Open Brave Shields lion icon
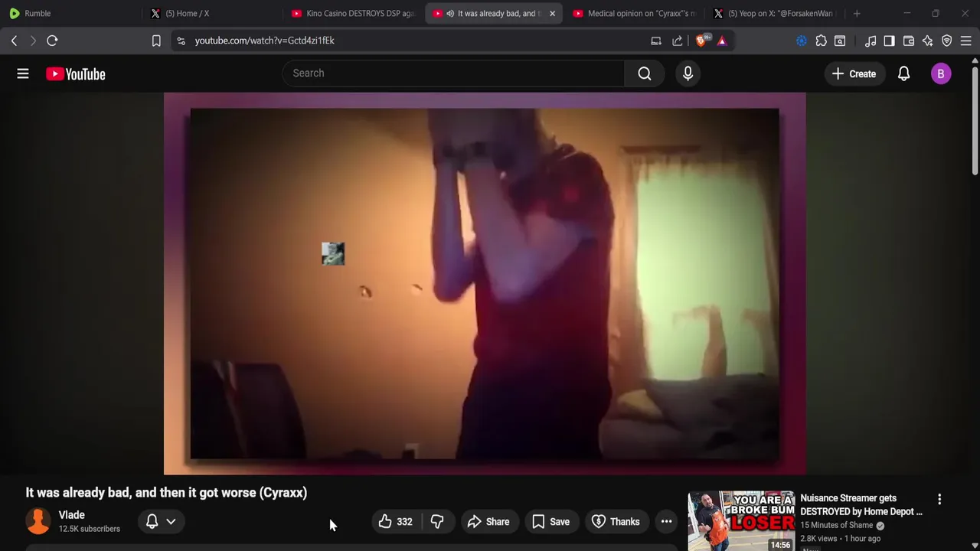The width and height of the screenshot is (980, 551). click(702, 41)
